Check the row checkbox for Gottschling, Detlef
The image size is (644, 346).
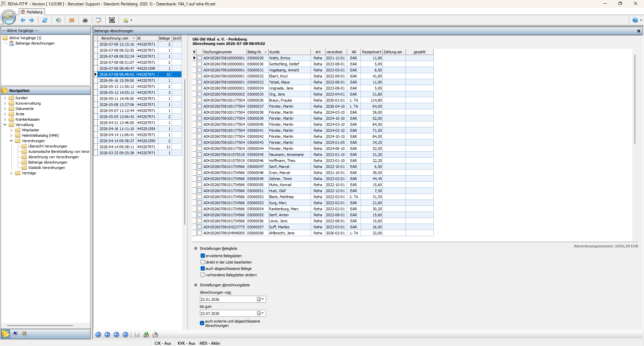200,64
